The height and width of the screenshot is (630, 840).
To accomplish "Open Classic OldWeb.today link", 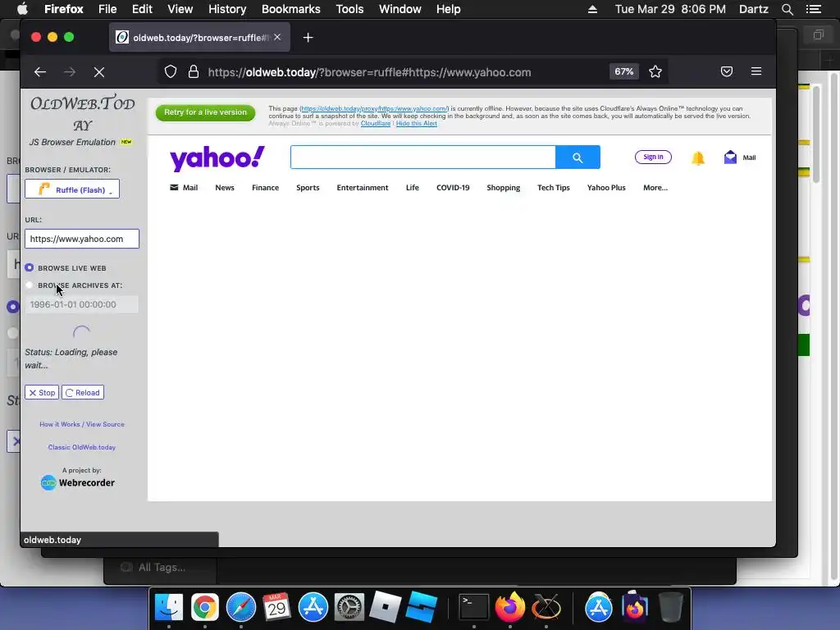I will pyautogui.click(x=82, y=447).
